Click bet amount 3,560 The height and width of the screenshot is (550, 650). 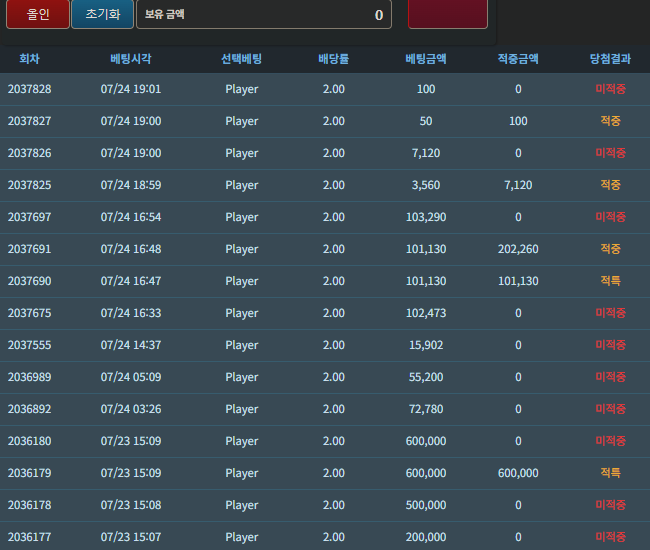click(426, 185)
